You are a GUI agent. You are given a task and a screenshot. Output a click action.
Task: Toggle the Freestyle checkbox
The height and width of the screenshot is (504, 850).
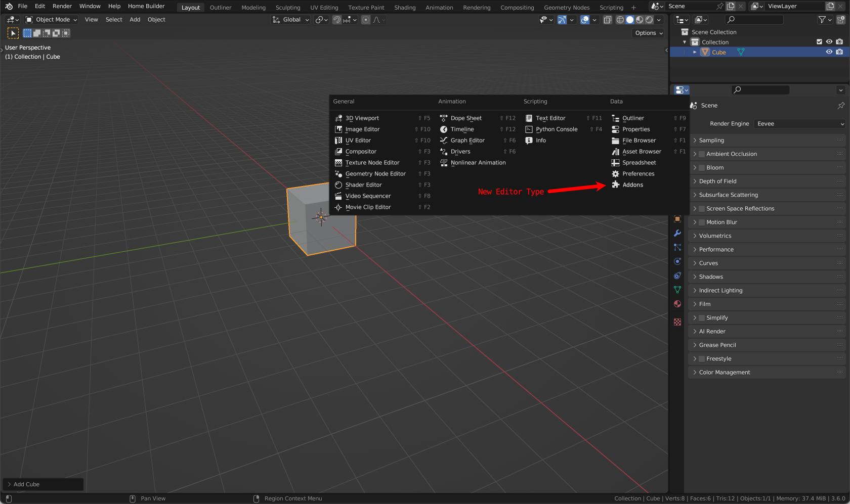(702, 359)
